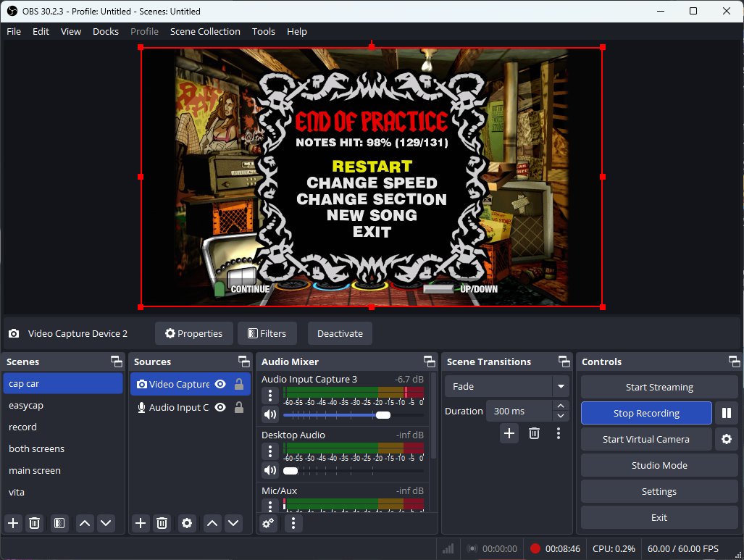Screen dimensions: 744x560
Task: Adjust Audio Input Capture 3 volume slider
Action: (x=354, y=415)
